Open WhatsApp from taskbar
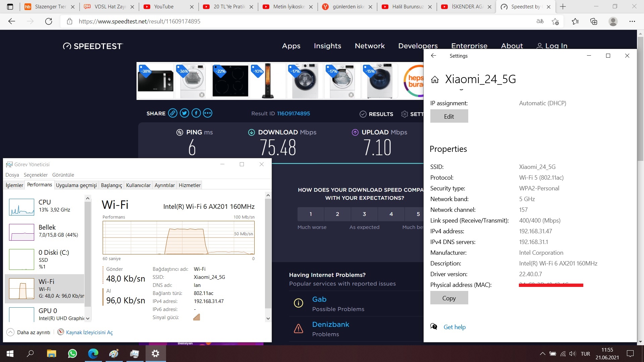Viewport: 644px width, 362px height. 72,354
